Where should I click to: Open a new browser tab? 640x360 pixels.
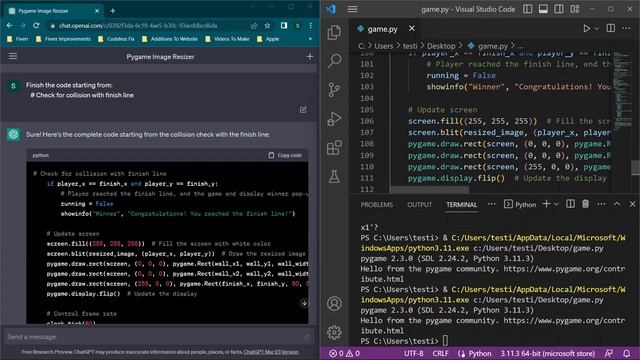(x=113, y=11)
